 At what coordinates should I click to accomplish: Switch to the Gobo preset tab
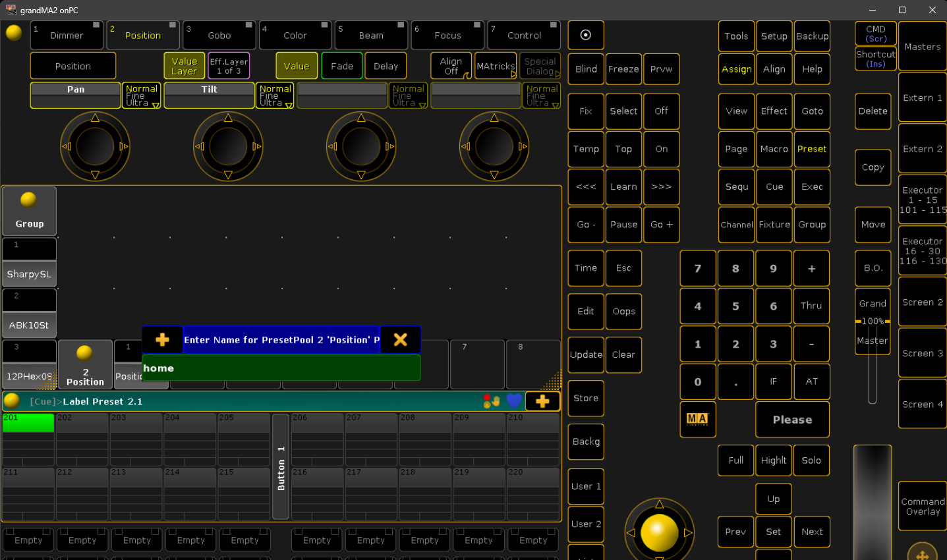pyautogui.click(x=219, y=35)
